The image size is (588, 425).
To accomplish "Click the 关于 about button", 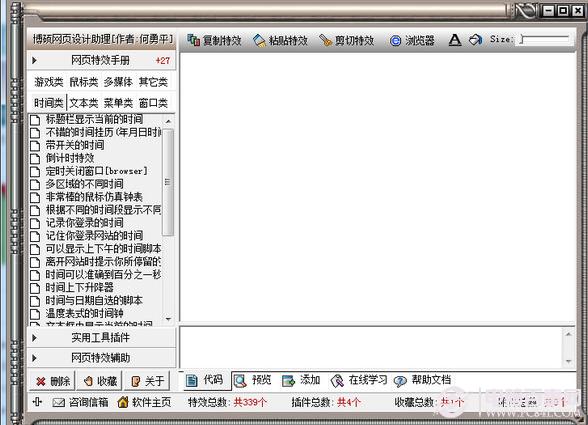I will coord(147,381).
